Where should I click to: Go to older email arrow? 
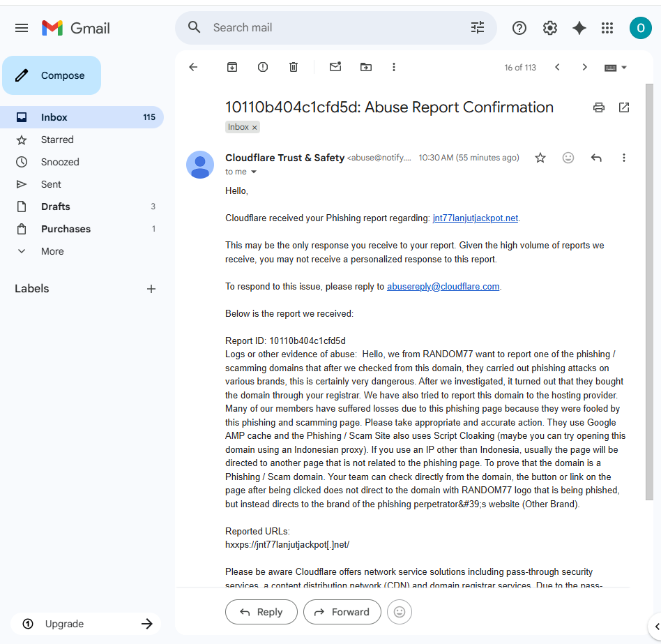[584, 67]
